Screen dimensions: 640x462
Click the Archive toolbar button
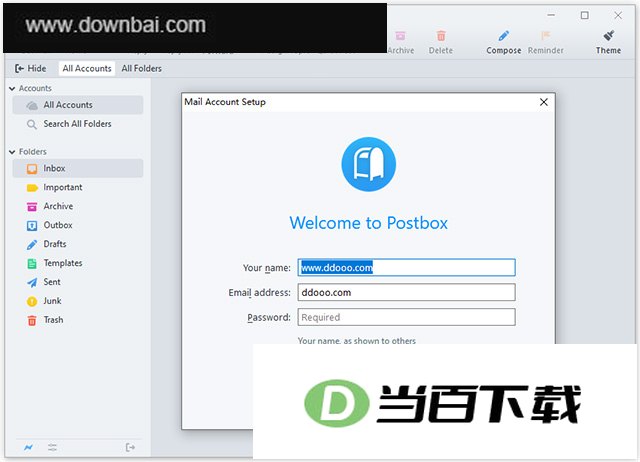tap(400, 42)
